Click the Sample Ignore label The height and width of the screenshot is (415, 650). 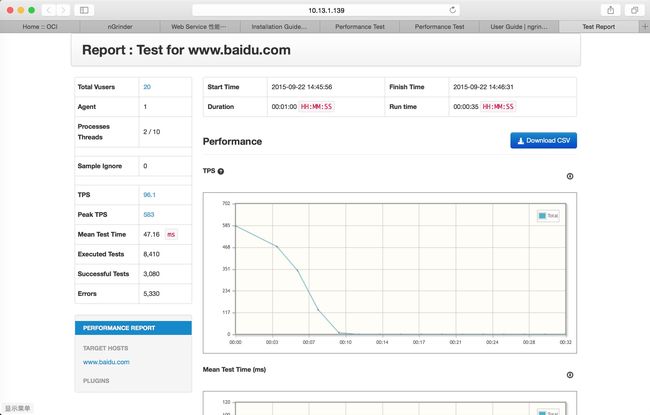point(99,166)
